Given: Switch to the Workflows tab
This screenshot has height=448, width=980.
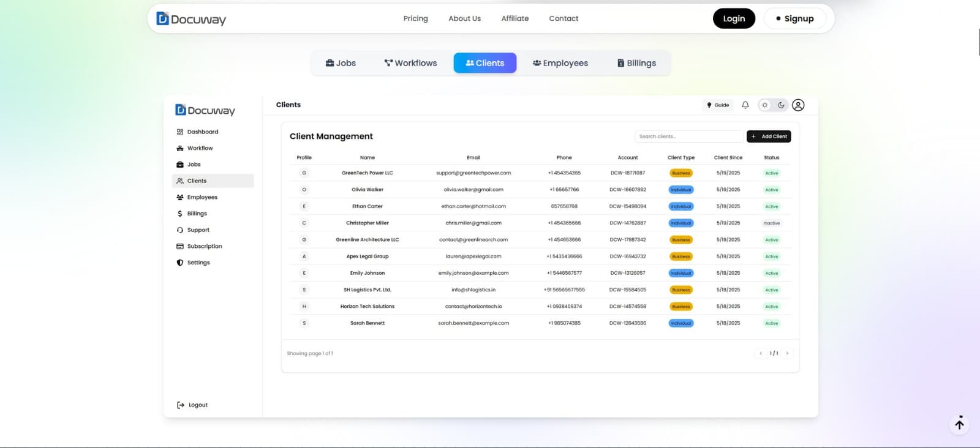Looking at the screenshot, I should tap(410, 63).
